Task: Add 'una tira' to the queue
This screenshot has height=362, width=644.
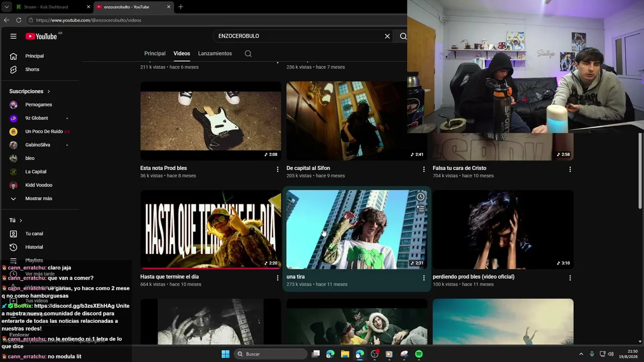Action: point(421,208)
